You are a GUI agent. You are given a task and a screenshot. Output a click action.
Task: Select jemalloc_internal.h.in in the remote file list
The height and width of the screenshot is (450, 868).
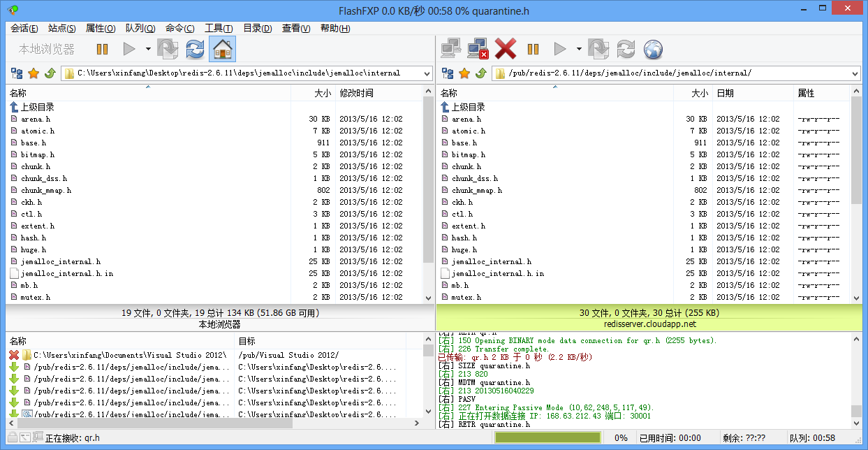point(497,273)
